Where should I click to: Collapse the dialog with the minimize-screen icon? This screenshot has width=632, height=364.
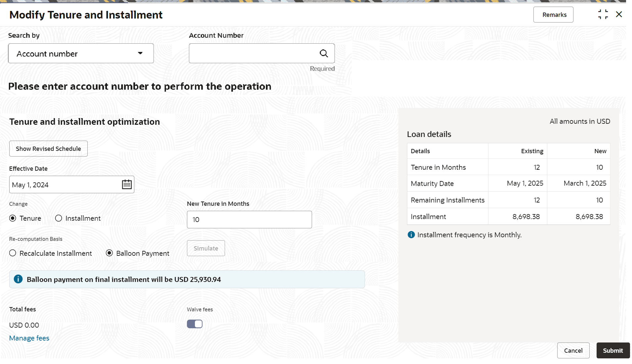603,14
